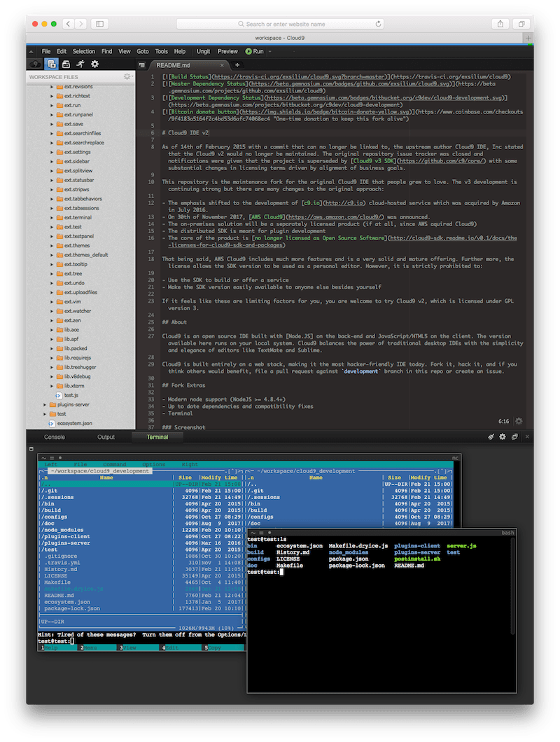560x742 pixels.
Task: Expand the ext.tabsessions folder
Action: point(52,208)
